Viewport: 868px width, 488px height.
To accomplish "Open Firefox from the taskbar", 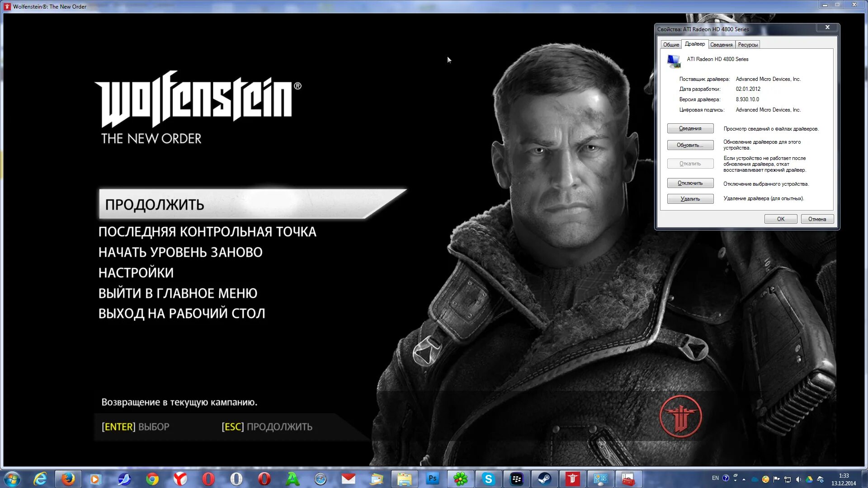I will tap(68, 479).
